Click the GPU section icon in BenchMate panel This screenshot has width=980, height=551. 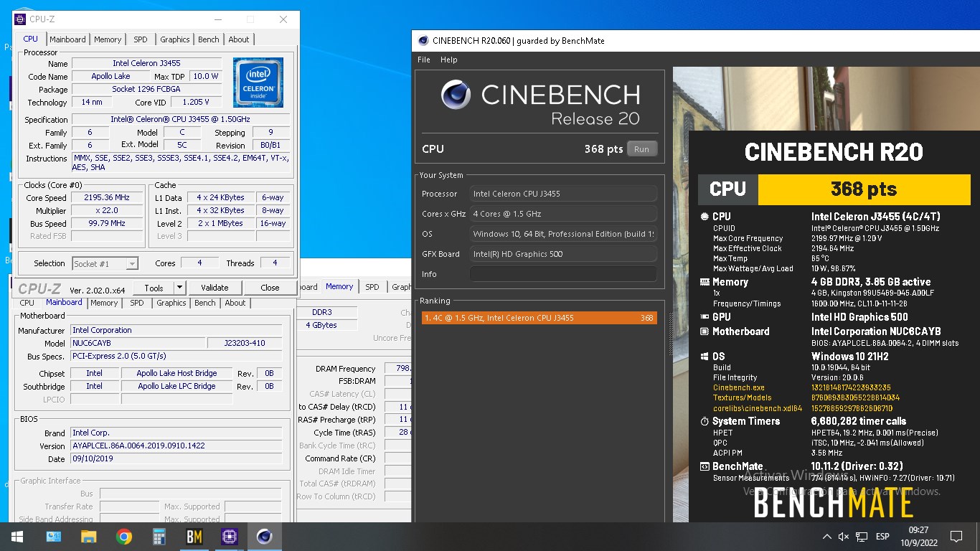704,317
